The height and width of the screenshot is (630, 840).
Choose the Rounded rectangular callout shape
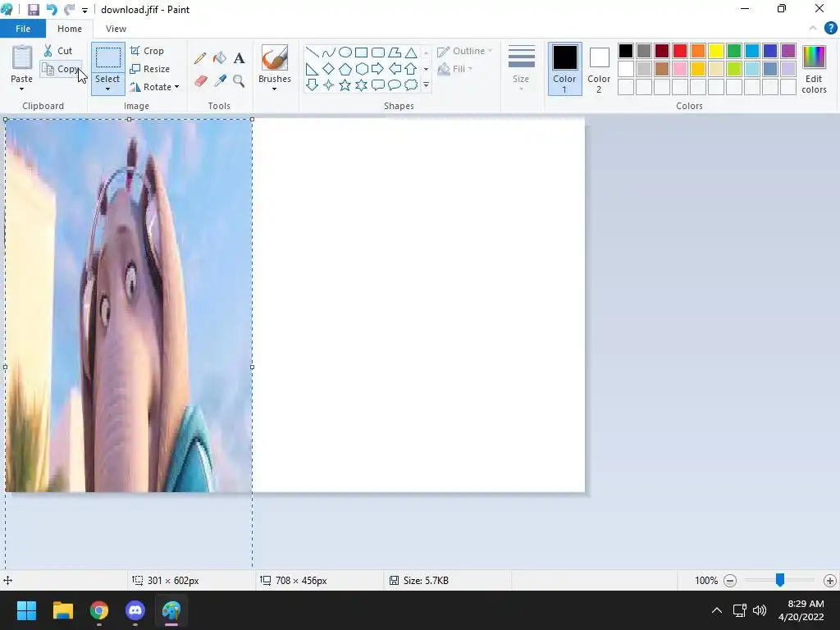tap(378, 84)
